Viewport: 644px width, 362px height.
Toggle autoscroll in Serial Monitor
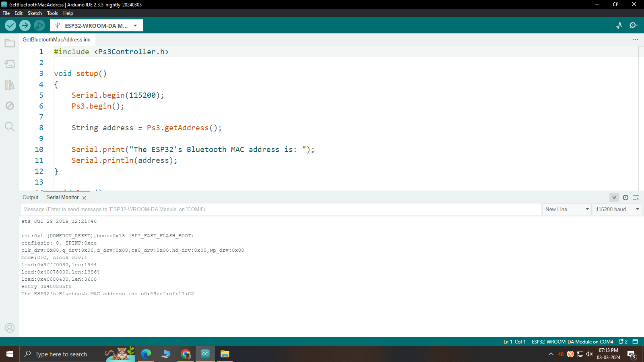614,197
